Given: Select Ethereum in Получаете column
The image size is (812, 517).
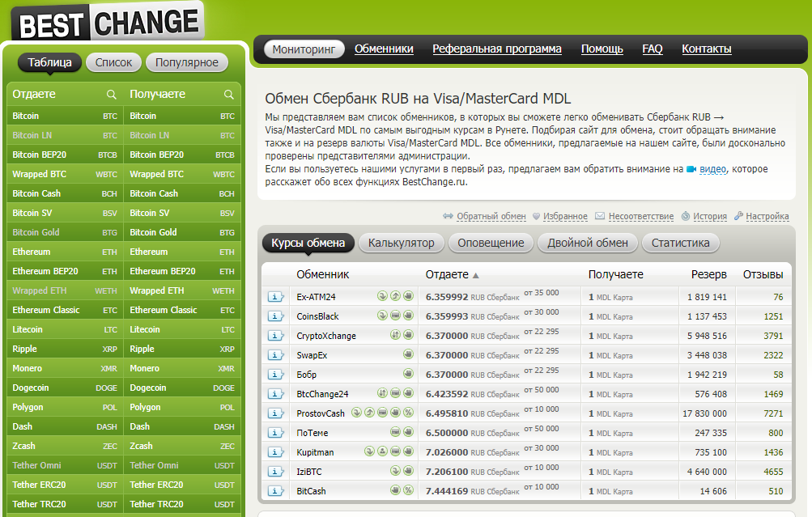Looking at the screenshot, I should click(x=182, y=252).
